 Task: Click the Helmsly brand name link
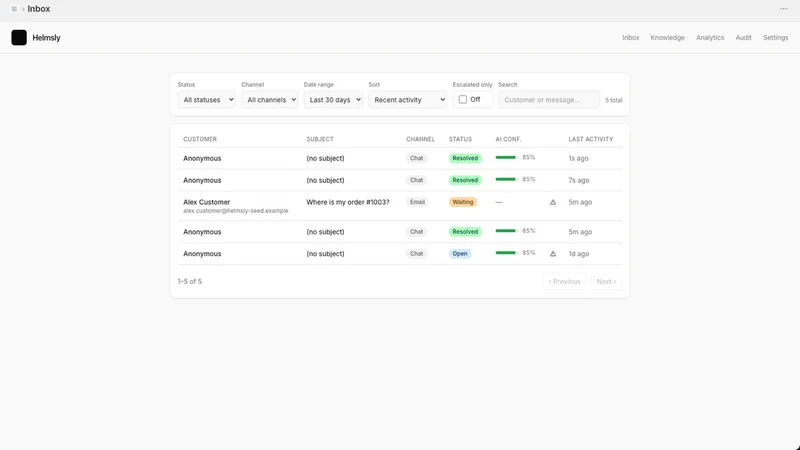46,38
